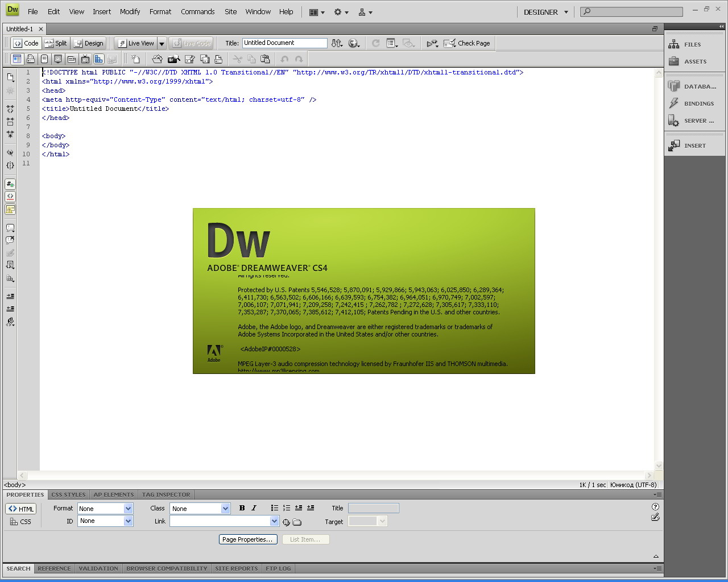Image resolution: width=728 pixels, height=582 pixels.
Task: Open the Extend Dreamweaver gear dropdown
Action: click(341, 12)
